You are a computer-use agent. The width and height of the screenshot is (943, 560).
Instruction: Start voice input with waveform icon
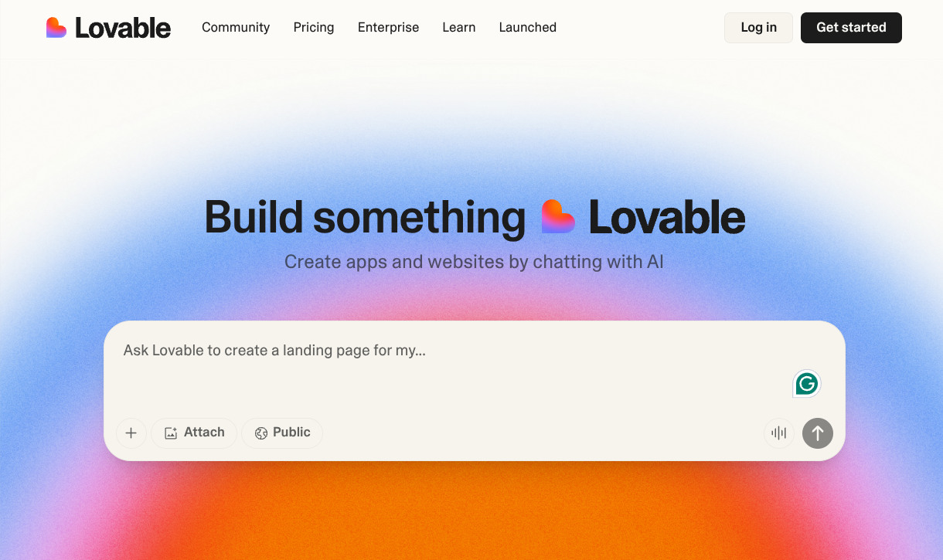point(779,433)
